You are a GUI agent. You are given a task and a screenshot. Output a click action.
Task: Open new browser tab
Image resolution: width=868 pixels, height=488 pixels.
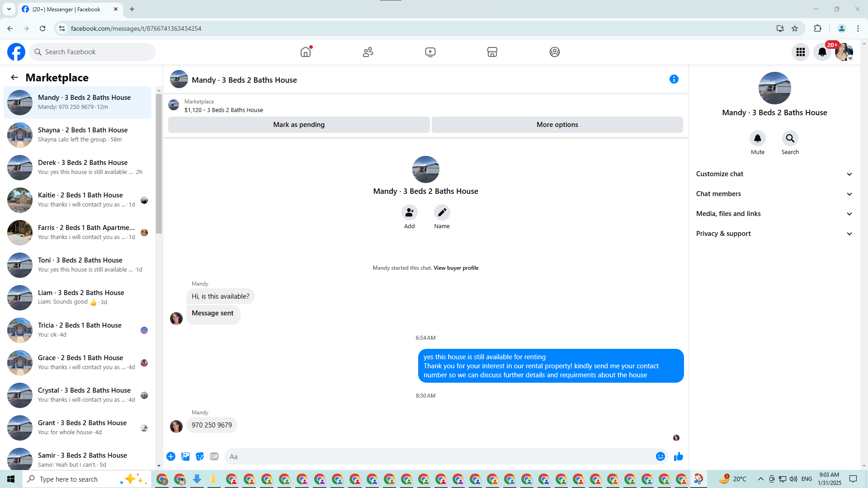tap(132, 9)
